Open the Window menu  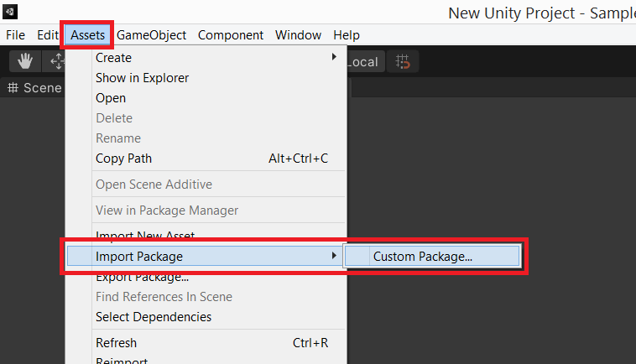(298, 34)
